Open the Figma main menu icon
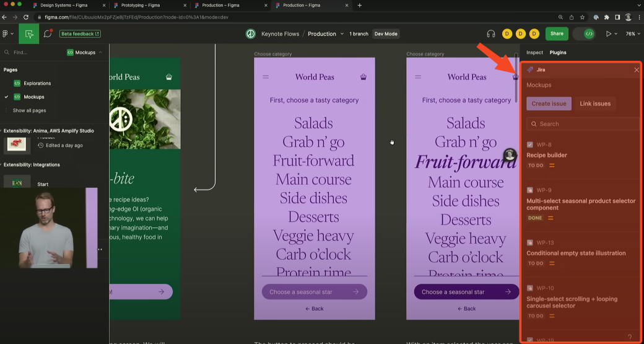The height and width of the screenshot is (344, 644). tap(7, 33)
